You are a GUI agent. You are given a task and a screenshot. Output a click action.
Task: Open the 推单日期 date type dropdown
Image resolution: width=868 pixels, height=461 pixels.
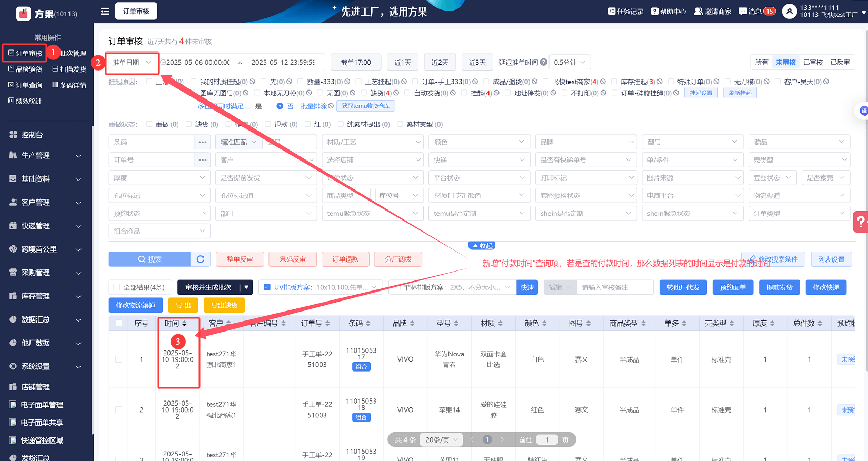pyautogui.click(x=132, y=62)
